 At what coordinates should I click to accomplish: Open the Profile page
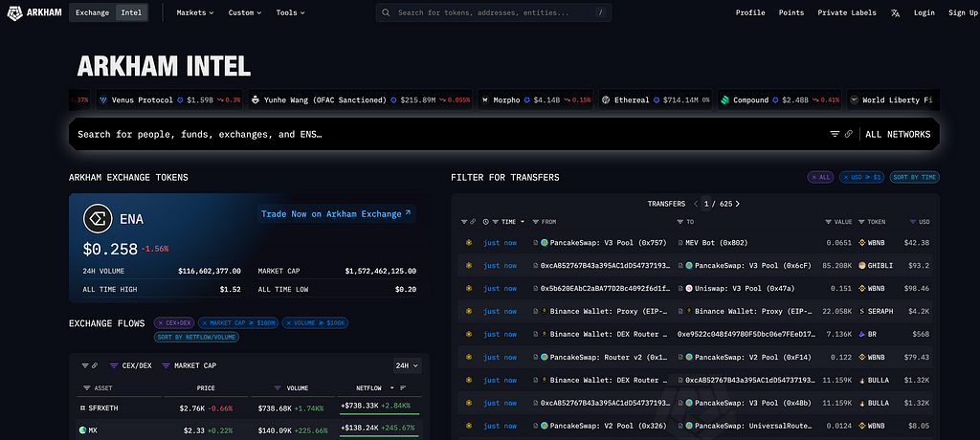coord(750,12)
